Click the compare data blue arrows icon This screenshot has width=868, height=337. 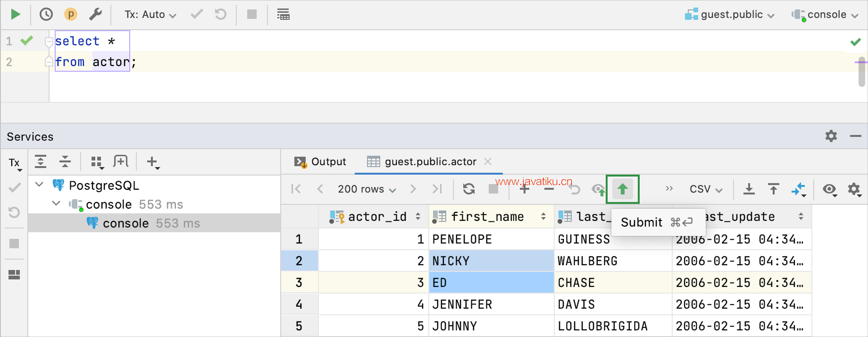coord(799,190)
